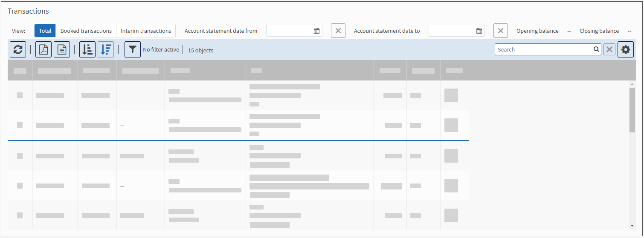Clear the search field with X button

point(609,49)
